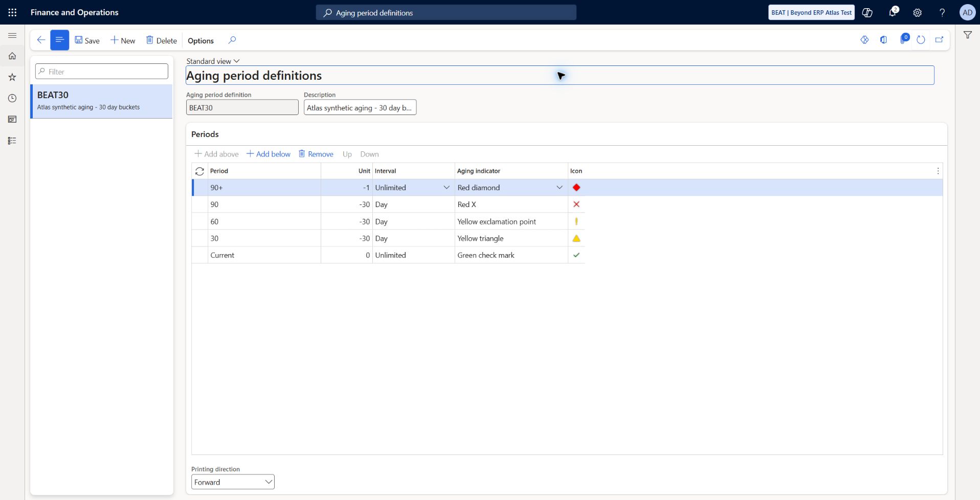Image resolution: width=980 pixels, height=500 pixels.
Task: Click the back arrow in action pane
Action: [x=41, y=40]
